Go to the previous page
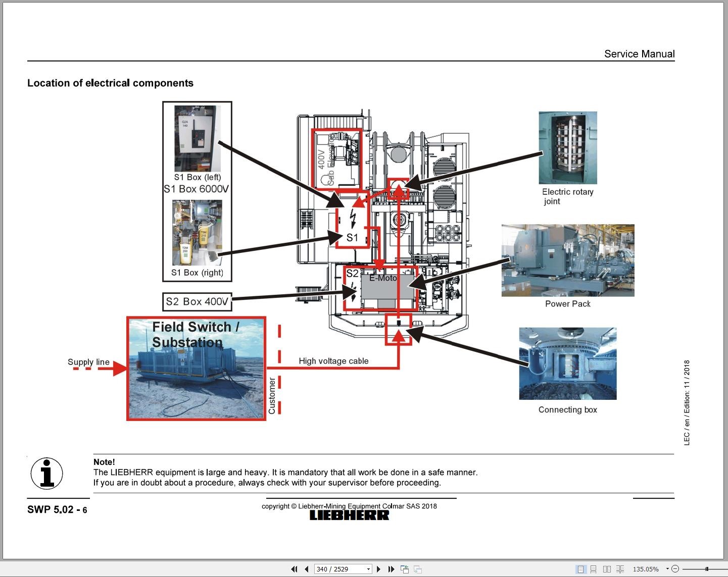Viewport: 728px width, 577px height. [306, 569]
